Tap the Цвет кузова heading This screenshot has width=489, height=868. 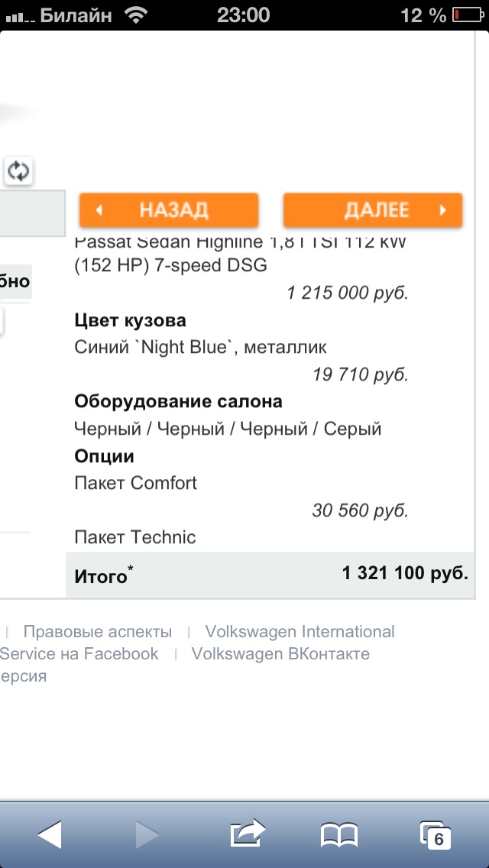pyautogui.click(x=130, y=320)
